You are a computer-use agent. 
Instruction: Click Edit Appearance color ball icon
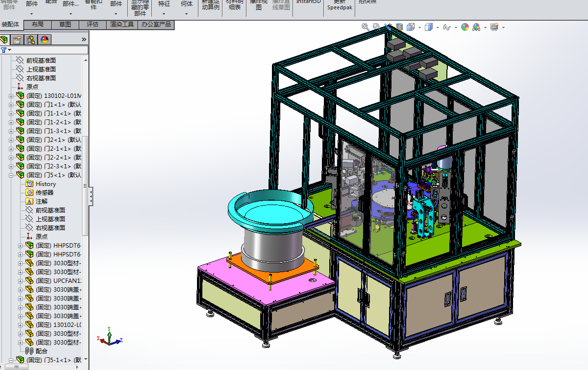[x=465, y=27]
